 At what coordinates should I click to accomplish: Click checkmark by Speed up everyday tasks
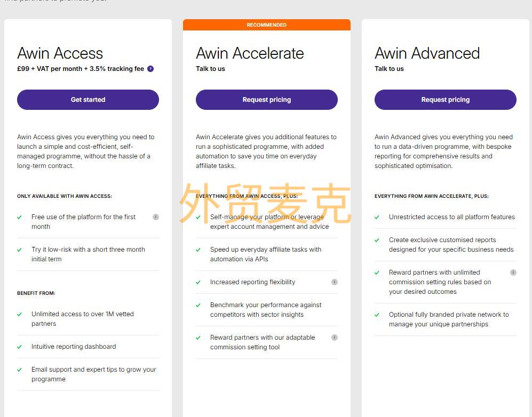pyautogui.click(x=198, y=250)
